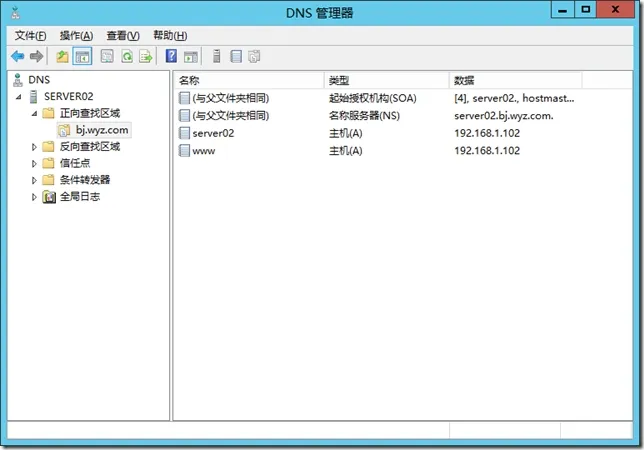The image size is (644, 450).
Task: Click SOA data '[4], server02., hostmast...'
Action: (514, 98)
